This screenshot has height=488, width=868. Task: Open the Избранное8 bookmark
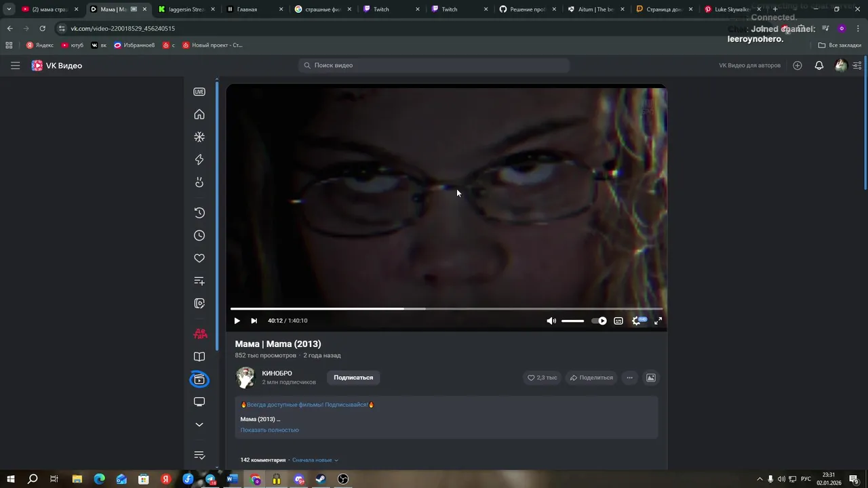pyautogui.click(x=134, y=45)
